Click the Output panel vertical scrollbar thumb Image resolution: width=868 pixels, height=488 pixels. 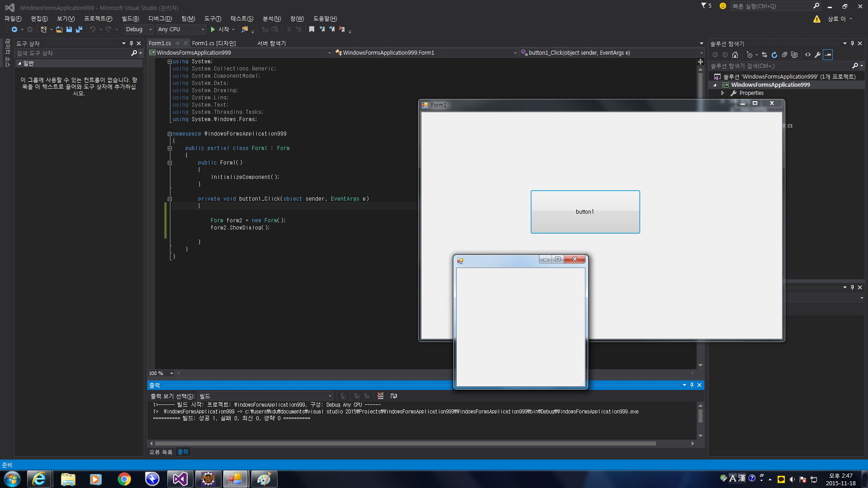[x=700, y=416]
